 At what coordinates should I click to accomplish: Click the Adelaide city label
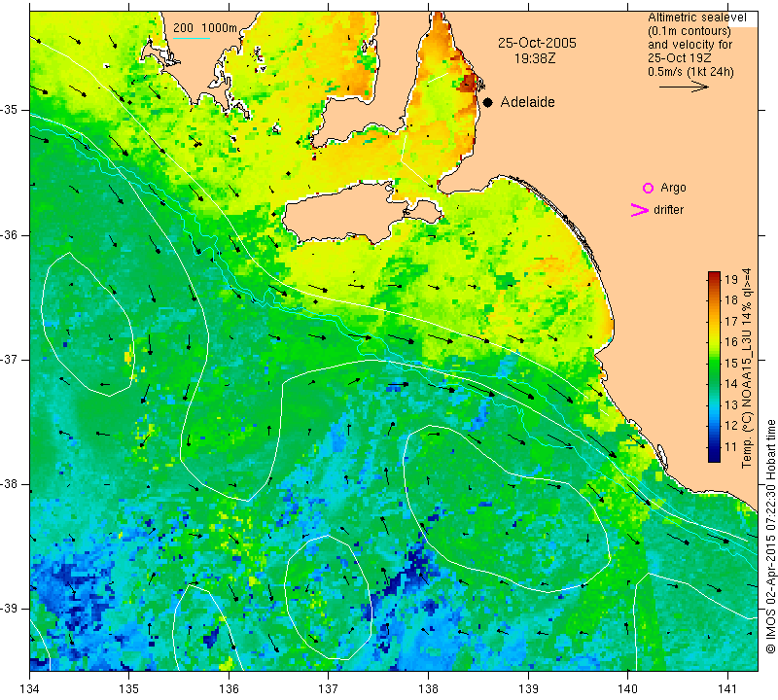click(527, 102)
